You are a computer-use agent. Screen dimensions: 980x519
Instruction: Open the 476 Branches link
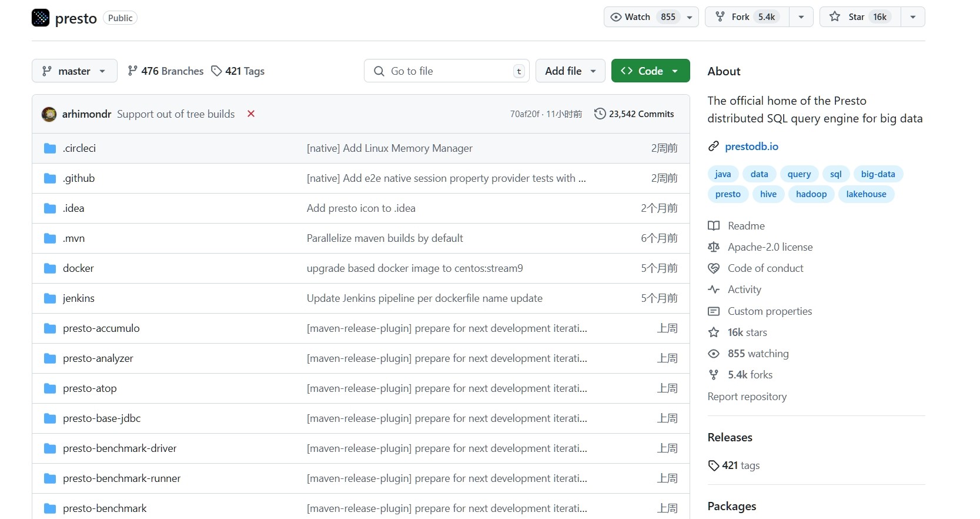[x=166, y=71]
